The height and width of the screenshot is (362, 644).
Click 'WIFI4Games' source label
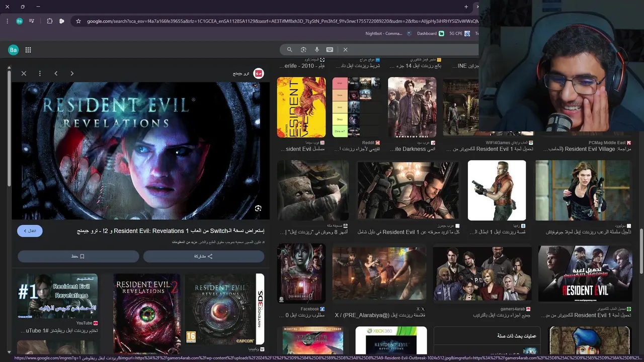point(498,143)
